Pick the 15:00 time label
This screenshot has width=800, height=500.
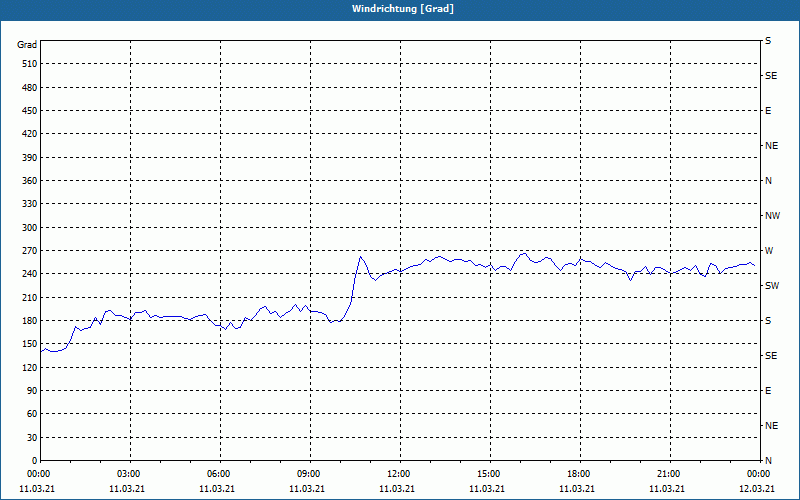490,474
